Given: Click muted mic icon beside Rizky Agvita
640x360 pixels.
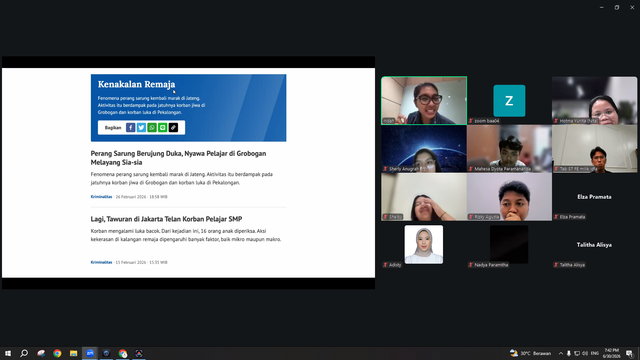Looking at the screenshot, I should point(471,217).
